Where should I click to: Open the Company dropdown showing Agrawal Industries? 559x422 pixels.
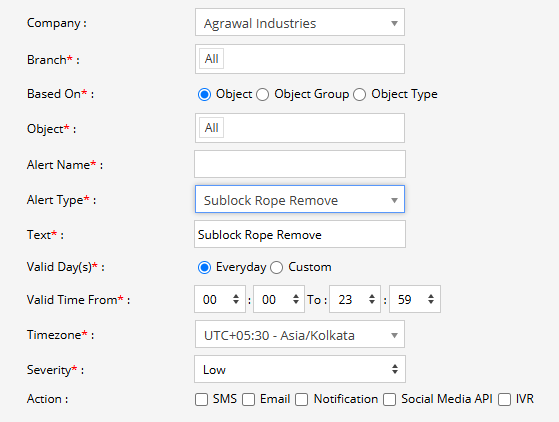(299, 22)
